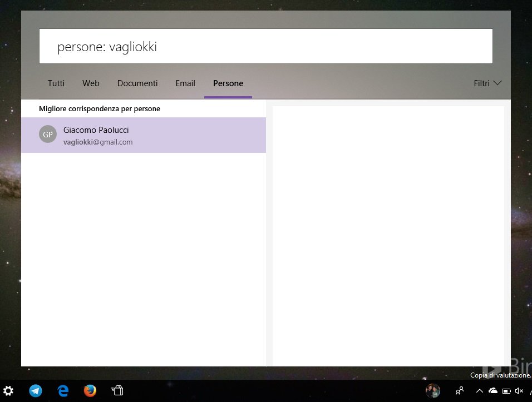The image size is (532, 402).
Task: Open the Documenti tab
Action: click(x=137, y=83)
